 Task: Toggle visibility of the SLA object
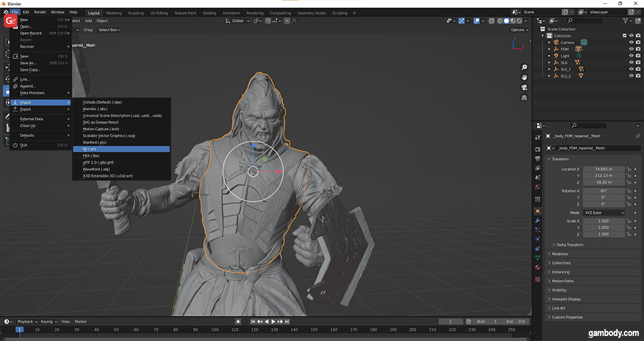tap(631, 62)
